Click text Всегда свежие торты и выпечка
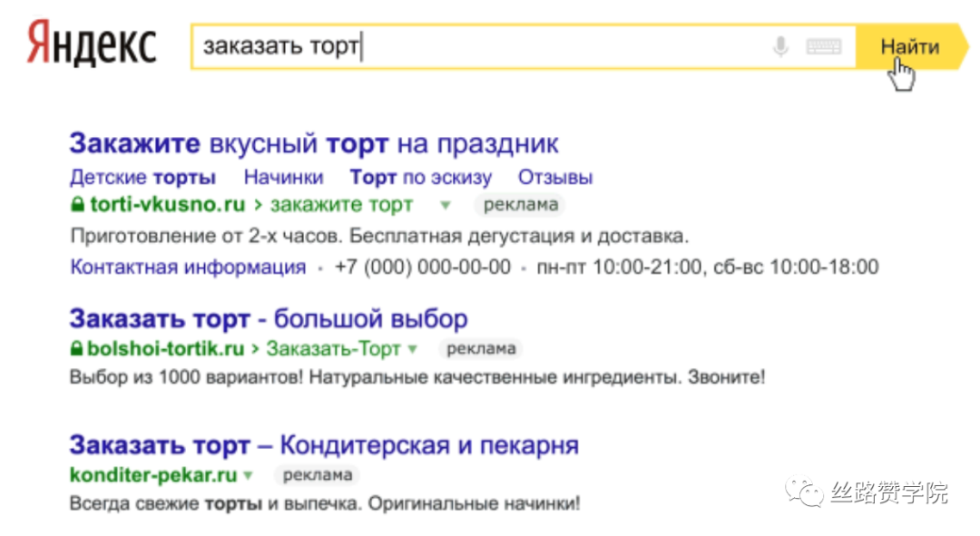The height and width of the screenshot is (536, 980). tap(216, 503)
